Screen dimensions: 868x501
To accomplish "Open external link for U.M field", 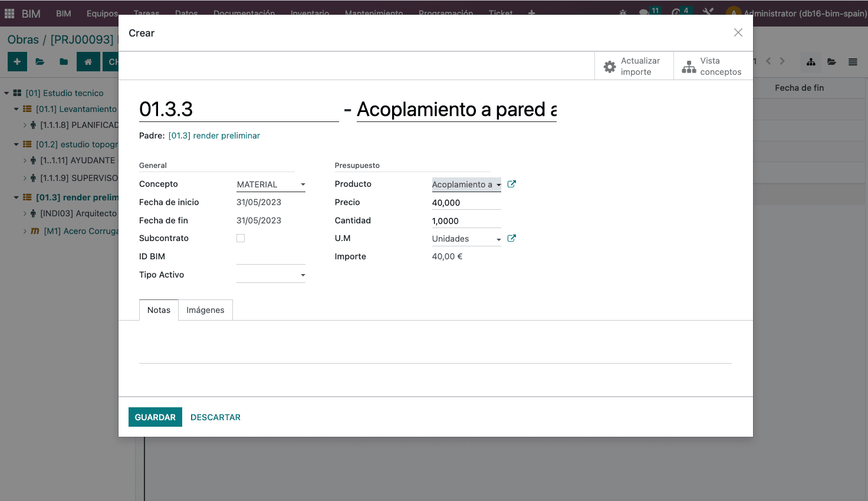I will click(x=512, y=238).
